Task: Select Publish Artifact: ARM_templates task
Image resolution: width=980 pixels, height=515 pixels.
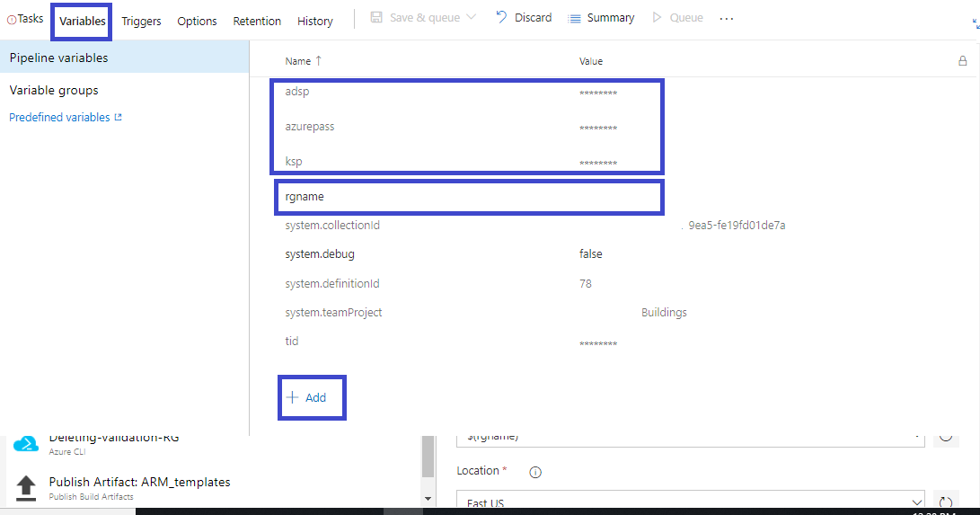Action: pos(139,482)
